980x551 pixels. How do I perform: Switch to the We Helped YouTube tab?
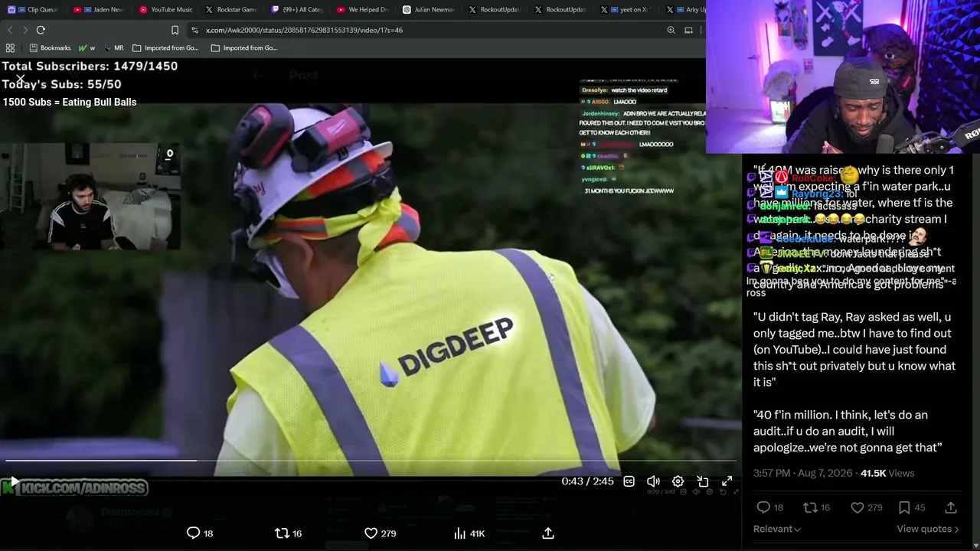point(363,10)
